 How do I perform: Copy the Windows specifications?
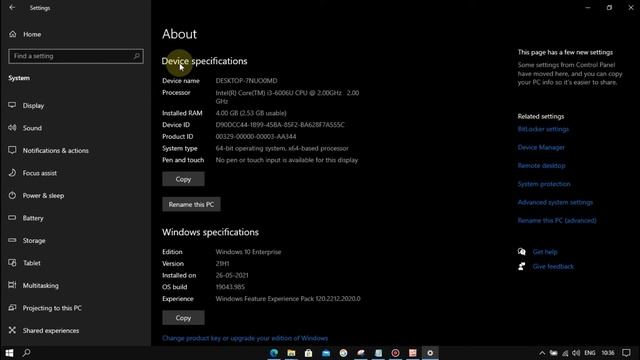point(183,318)
